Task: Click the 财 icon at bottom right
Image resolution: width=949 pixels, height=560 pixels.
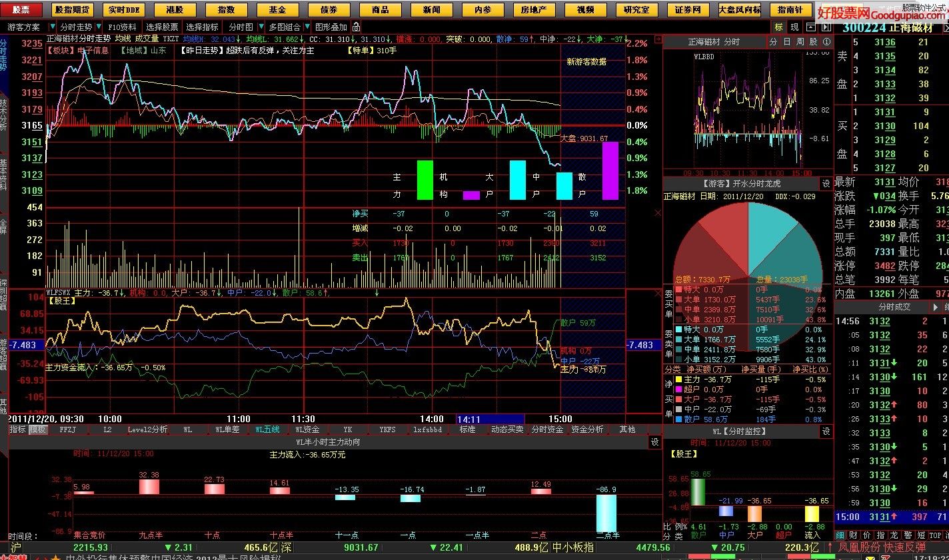Action: pyautogui.click(x=853, y=535)
